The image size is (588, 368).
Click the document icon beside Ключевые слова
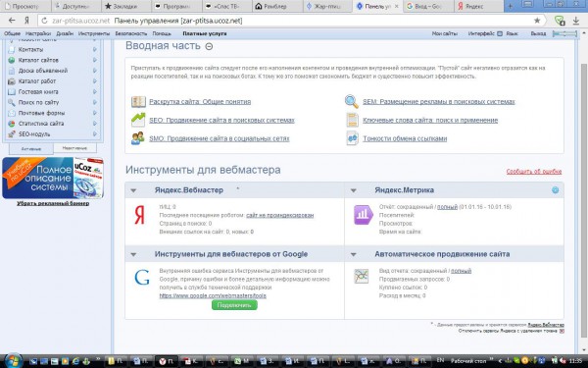(x=353, y=120)
